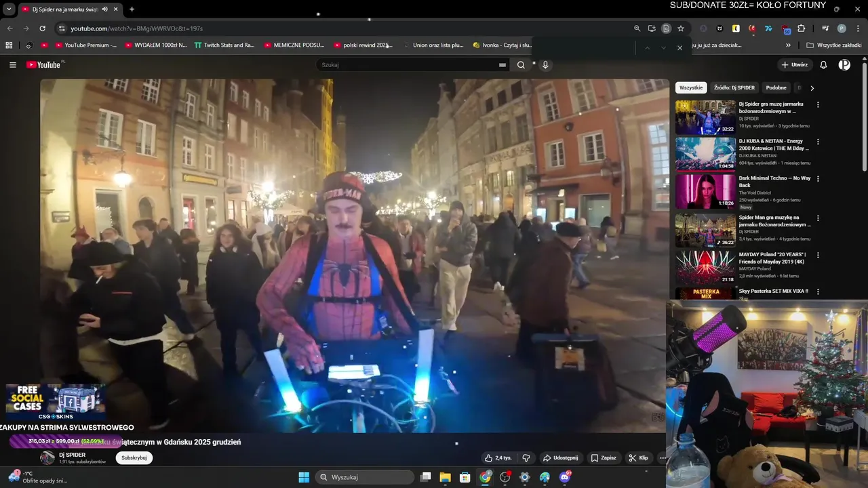Click the Free Social Cases CSG Skins banner
The image size is (868, 488).
56,403
